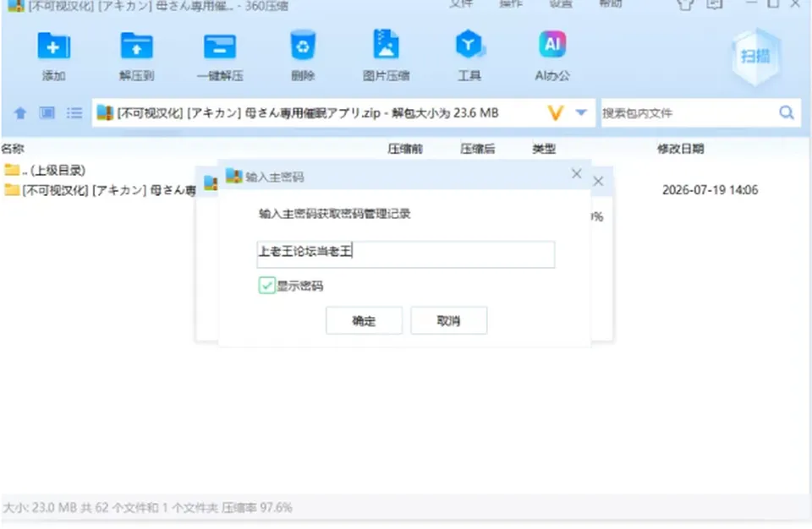Sort by the 压缩前 column header
This screenshot has height=529, width=812.
(x=405, y=149)
